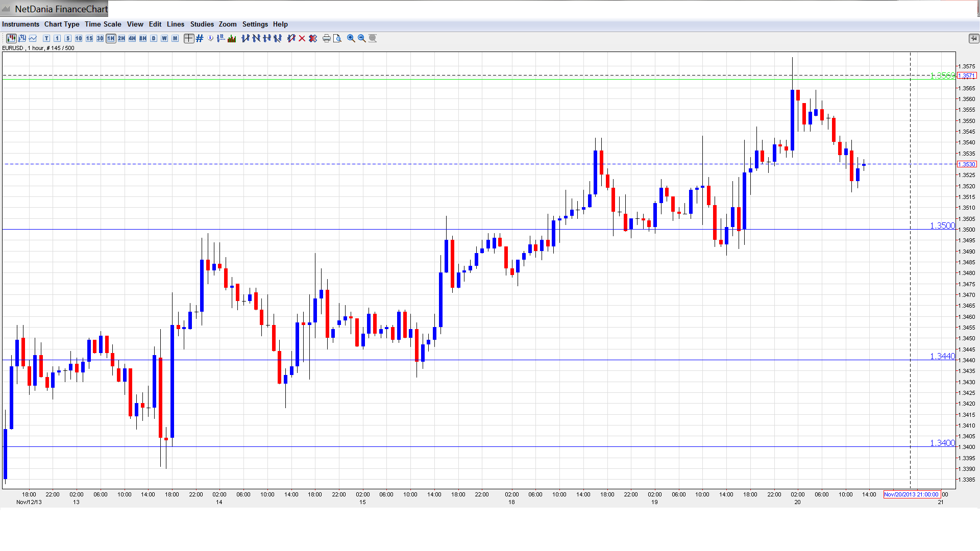
Task: Open the Instruments menu
Action: tap(20, 24)
